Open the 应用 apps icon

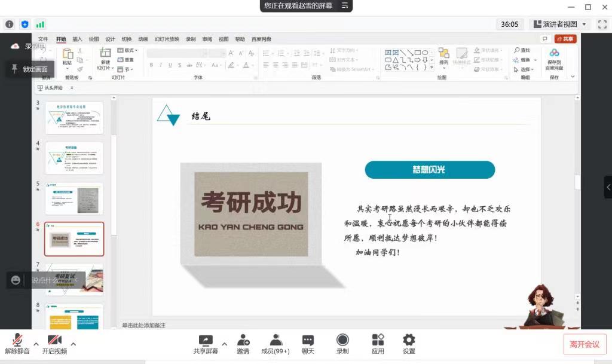pyautogui.click(x=378, y=344)
